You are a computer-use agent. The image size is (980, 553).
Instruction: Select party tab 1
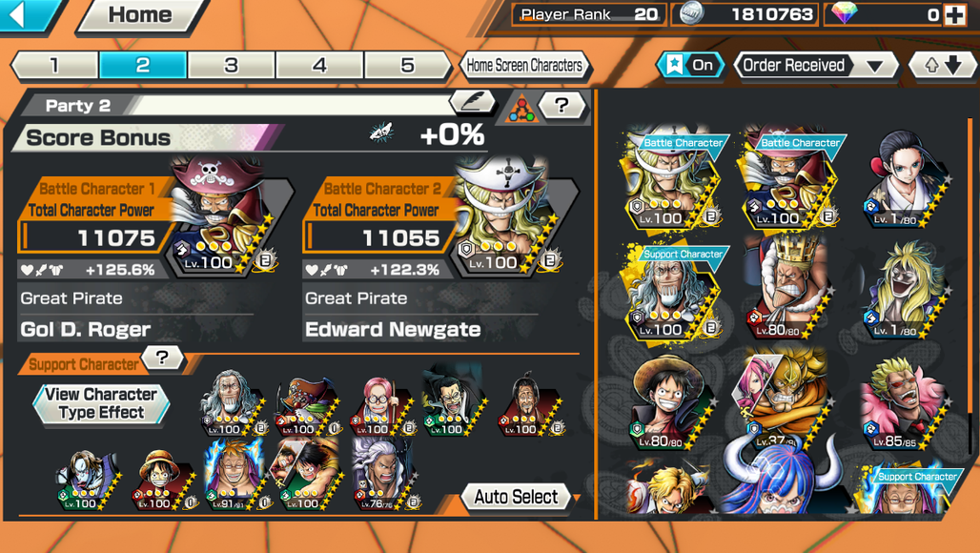click(55, 65)
